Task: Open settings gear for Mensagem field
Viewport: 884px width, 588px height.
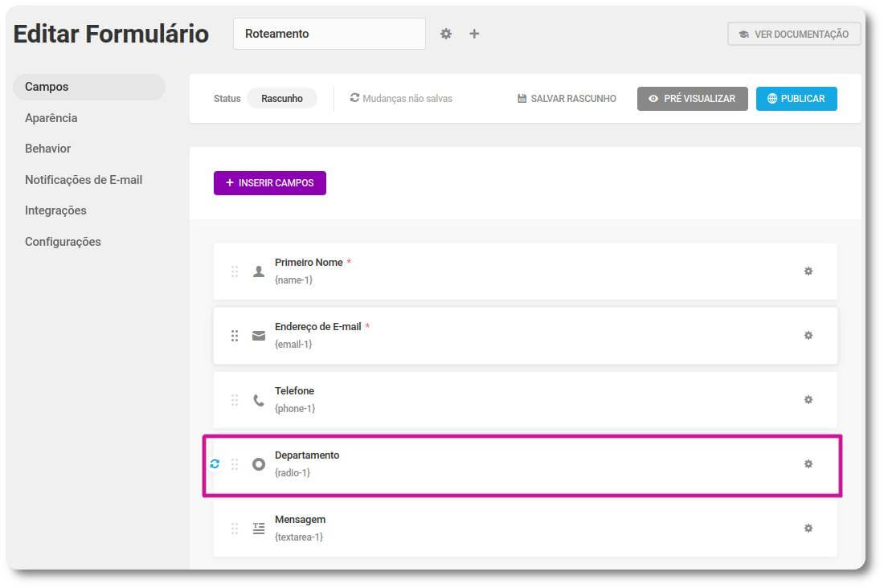Action: (x=808, y=529)
